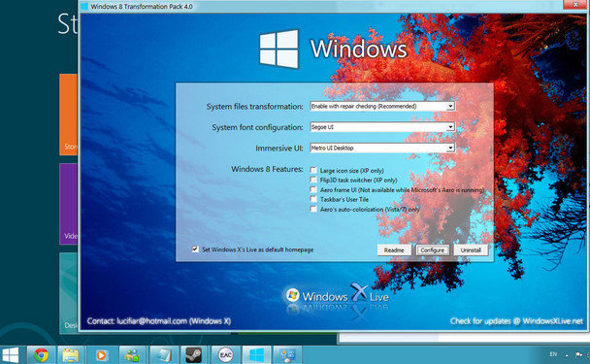Viewport: 590px width, 364px height.
Task: Click the 'System font configuration:' label
Action: point(257,127)
